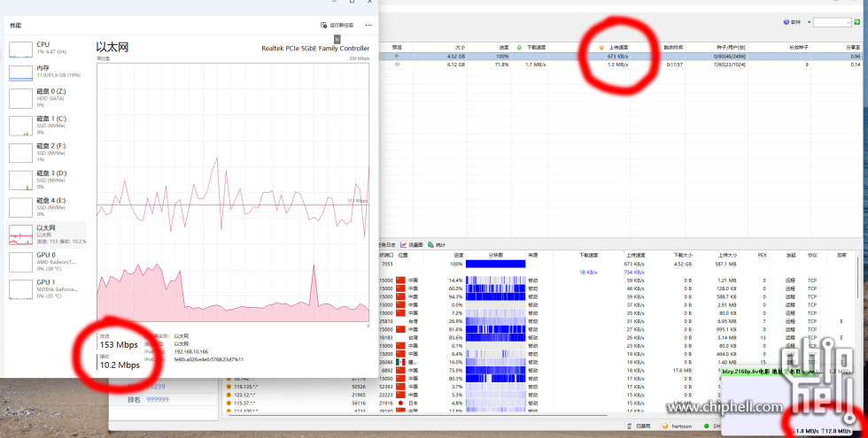Click the 分块图 pieces column header
The width and height of the screenshot is (868, 438).
coord(496,255)
